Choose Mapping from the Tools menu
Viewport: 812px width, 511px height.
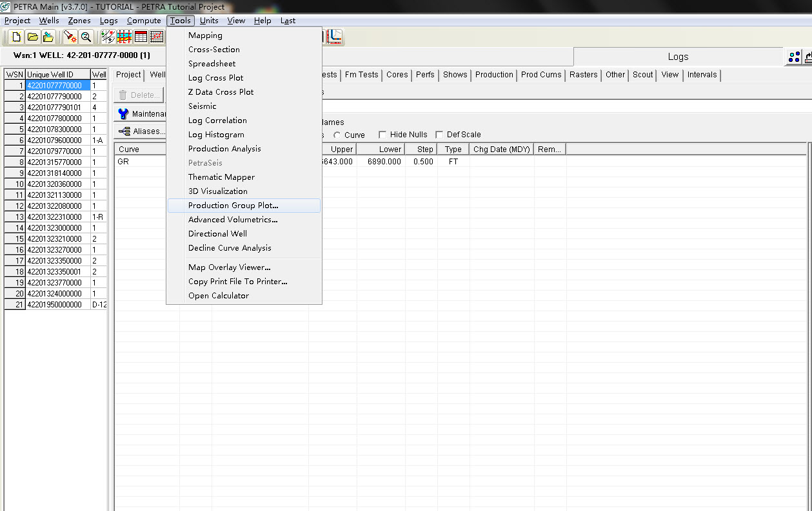pyautogui.click(x=244, y=35)
